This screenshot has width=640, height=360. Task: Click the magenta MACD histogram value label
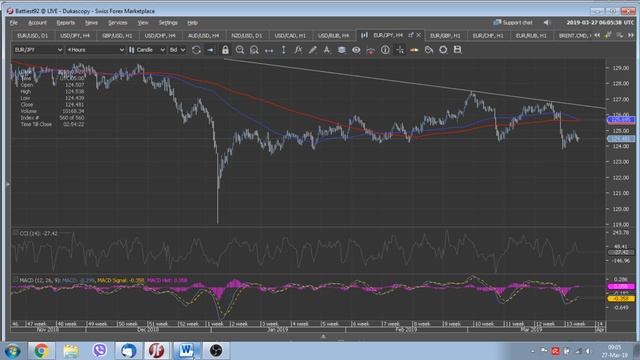(x=621, y=287)
